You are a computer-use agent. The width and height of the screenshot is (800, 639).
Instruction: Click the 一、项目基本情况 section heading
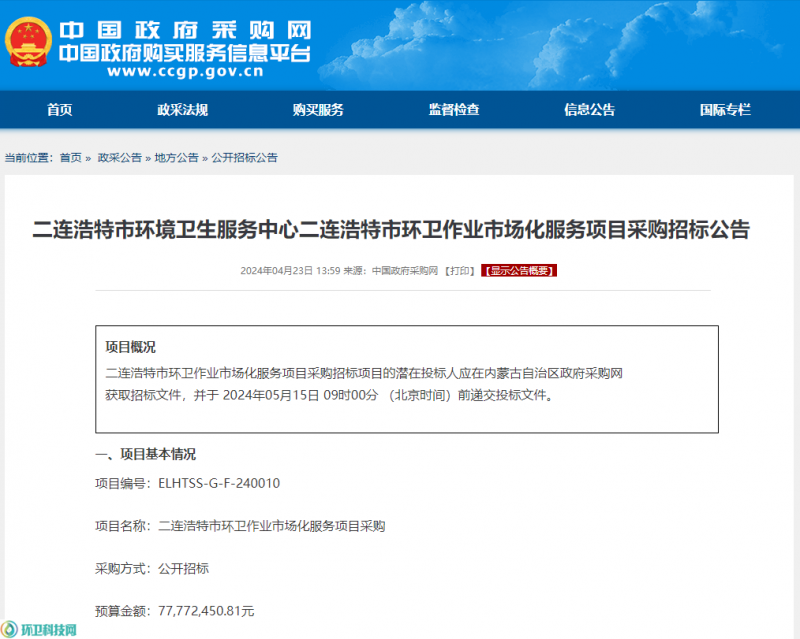pyautogui.click(x=145, y=454)
